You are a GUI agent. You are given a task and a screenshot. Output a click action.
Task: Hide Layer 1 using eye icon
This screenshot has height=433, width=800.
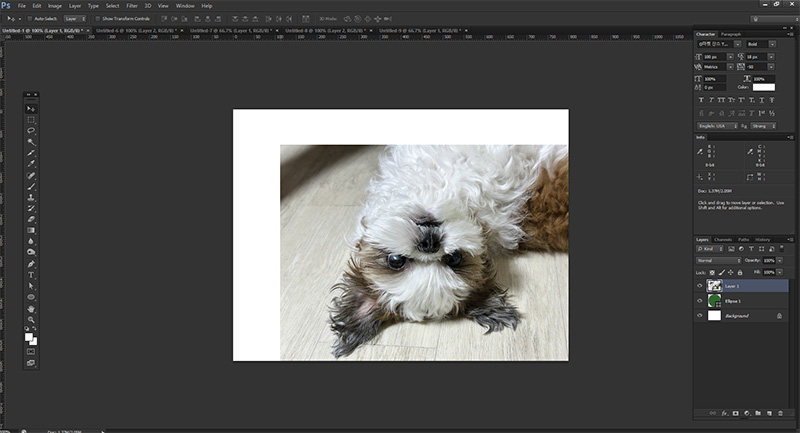click(x=700, y=286)
